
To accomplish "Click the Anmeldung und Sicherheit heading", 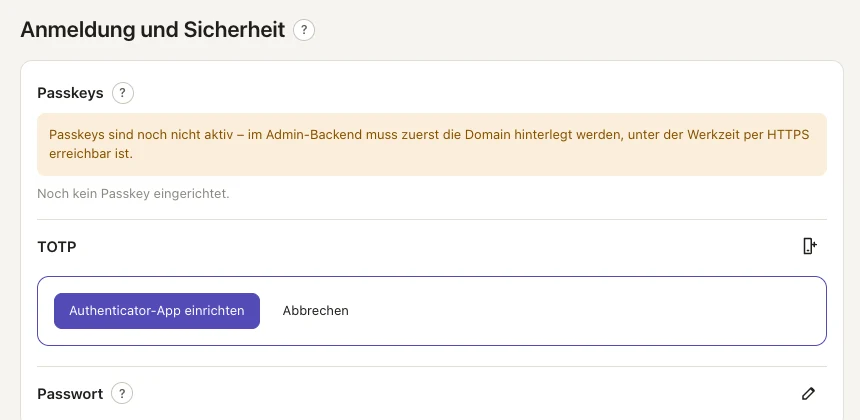I will (153, 30).
